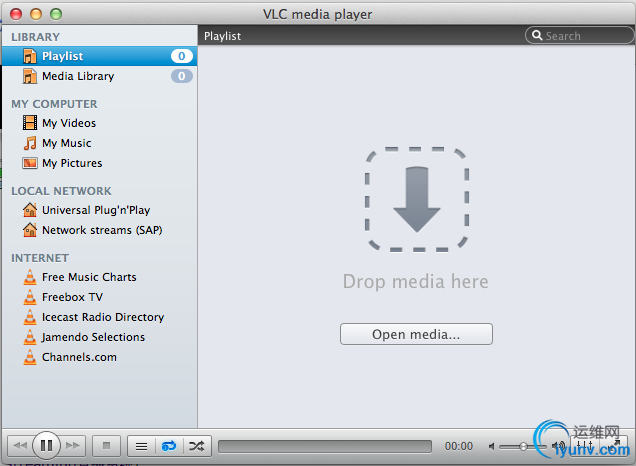Skip to the next track
The image size is (636, 466).
73,446
